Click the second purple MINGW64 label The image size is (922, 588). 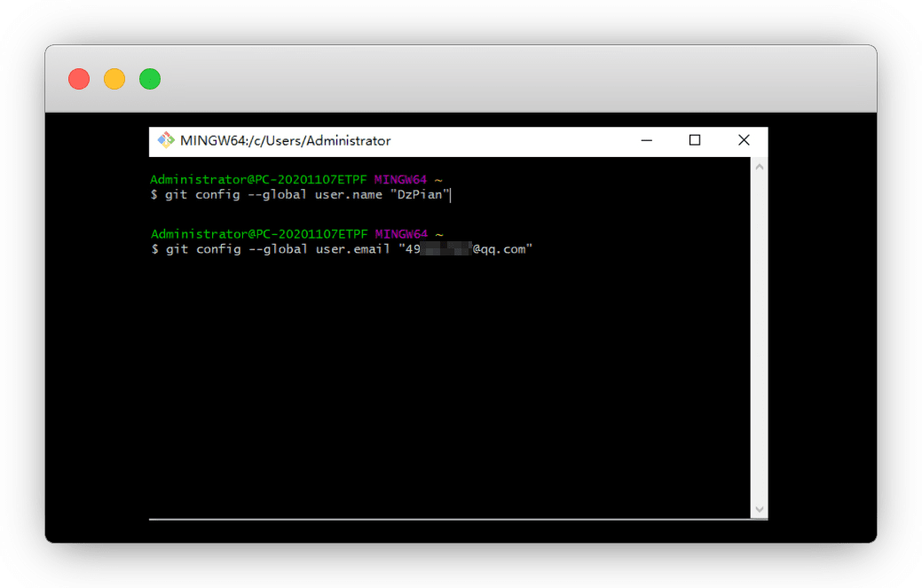(401, 234)
